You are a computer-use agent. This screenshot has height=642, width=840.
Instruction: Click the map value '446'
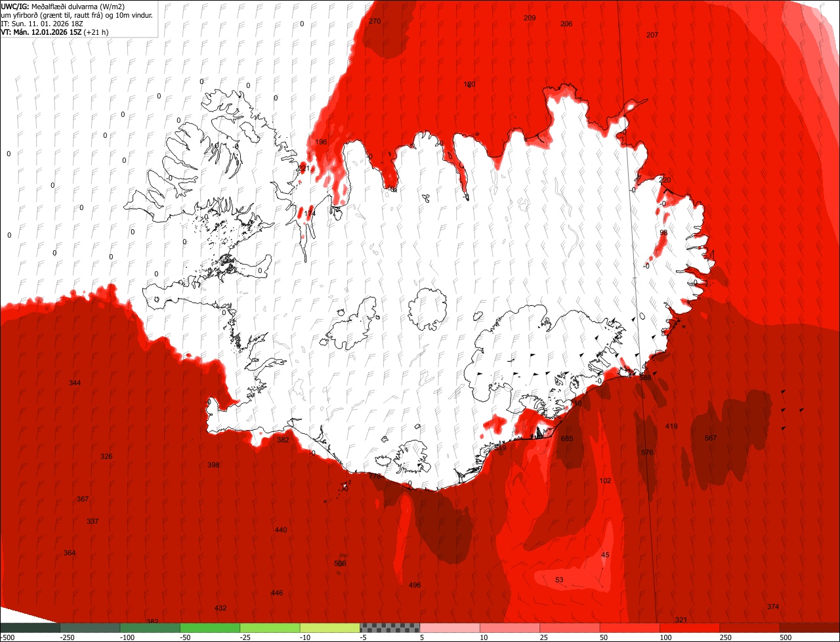click(x=277, y=593)
